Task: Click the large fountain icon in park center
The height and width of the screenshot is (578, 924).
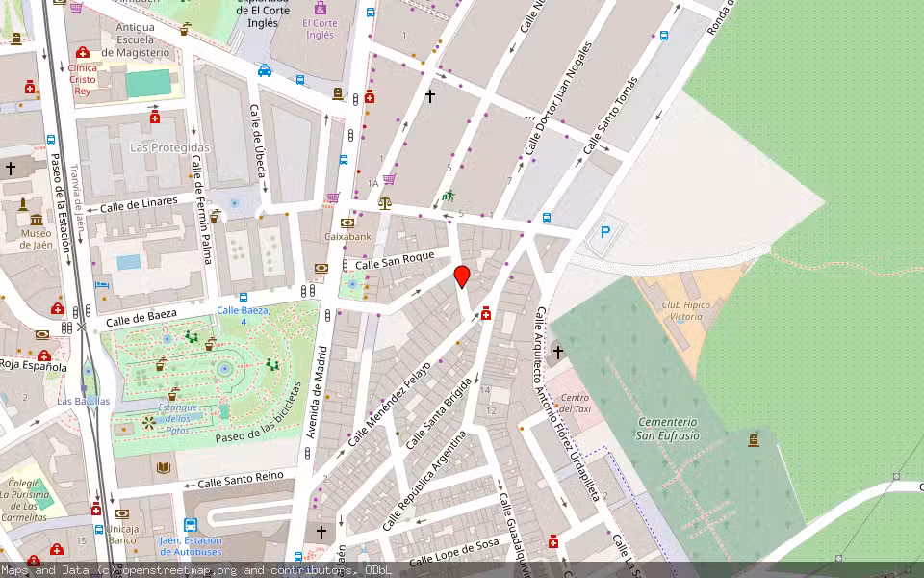Action: [224, 370]
